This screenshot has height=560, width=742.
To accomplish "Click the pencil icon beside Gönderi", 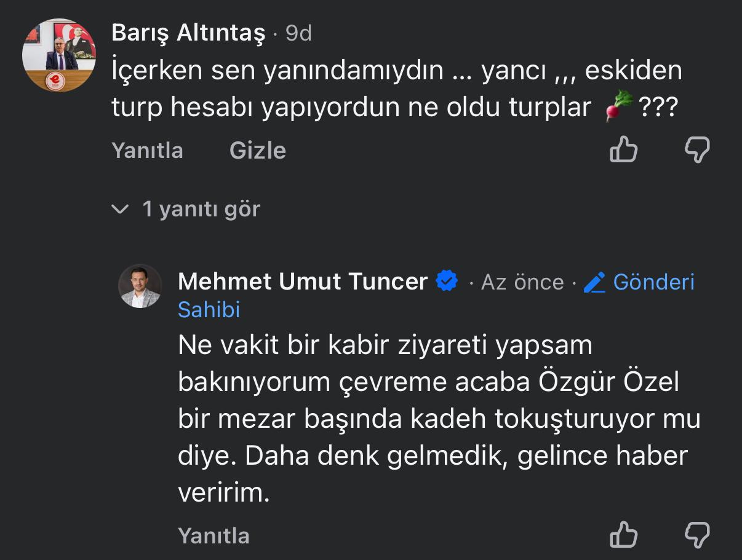I will pyautogui.click(x=594, y=282).
